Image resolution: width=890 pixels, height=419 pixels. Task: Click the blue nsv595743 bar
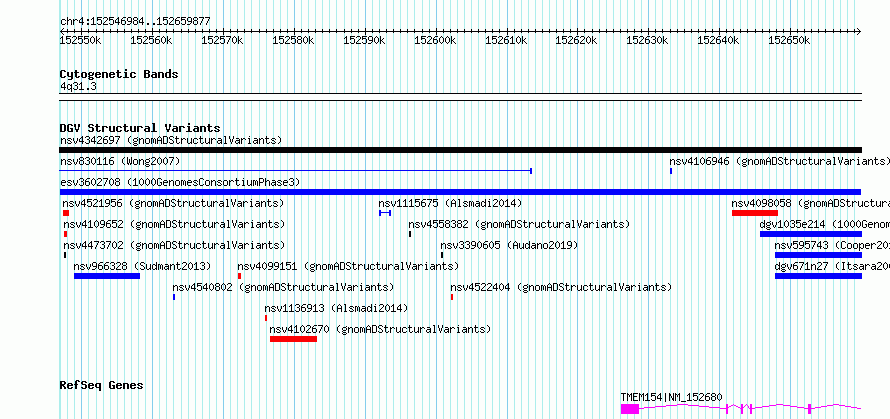818,255
